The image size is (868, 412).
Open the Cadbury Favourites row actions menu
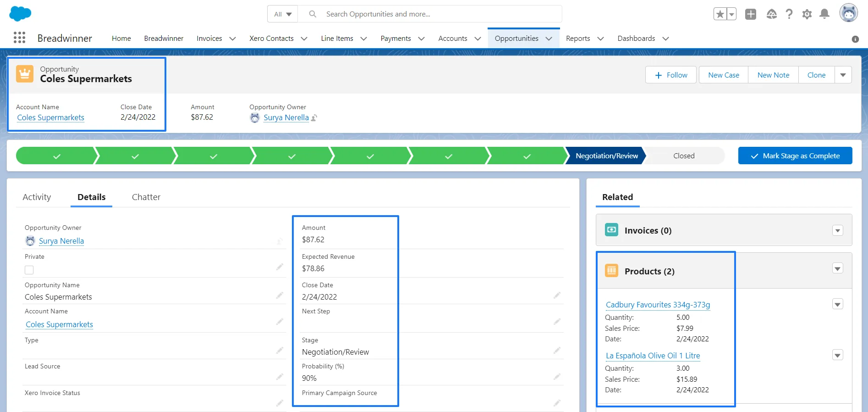pos(838,304)
